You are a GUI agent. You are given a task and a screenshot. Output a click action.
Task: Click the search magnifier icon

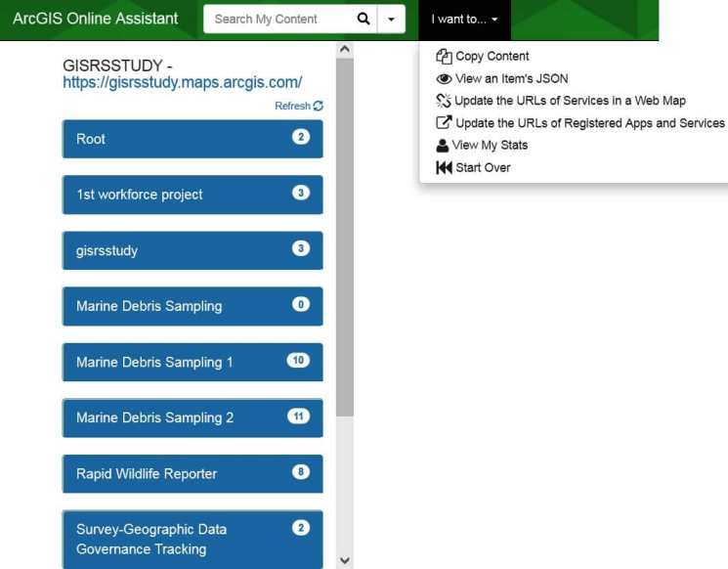(364, 19)
